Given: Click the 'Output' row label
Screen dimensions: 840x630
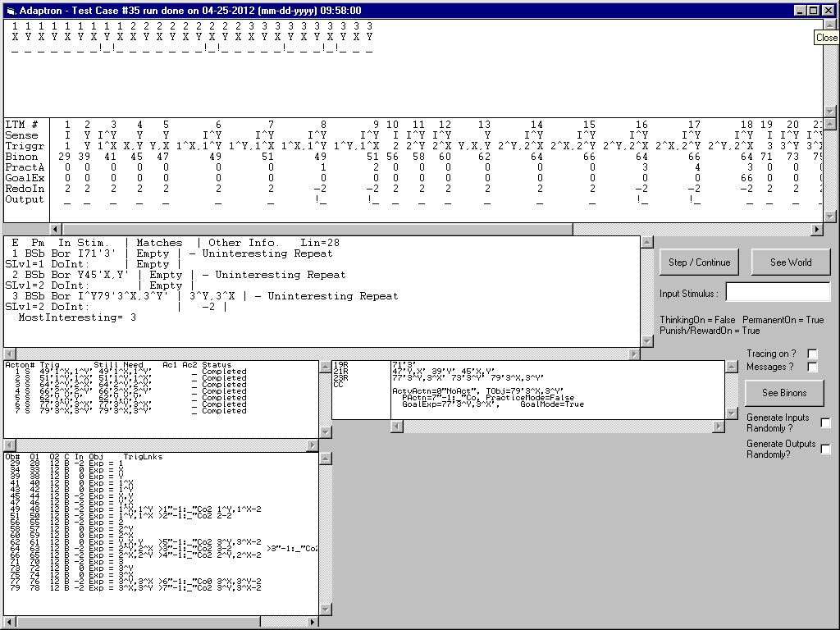Looking at the screenshot, I should tap(25, 199).
